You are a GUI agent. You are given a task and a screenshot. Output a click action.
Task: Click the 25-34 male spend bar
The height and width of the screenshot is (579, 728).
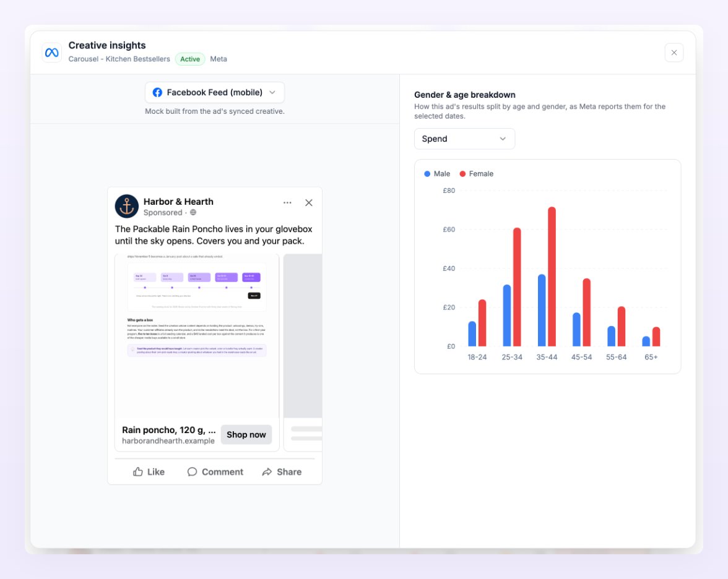click(507, 315)
